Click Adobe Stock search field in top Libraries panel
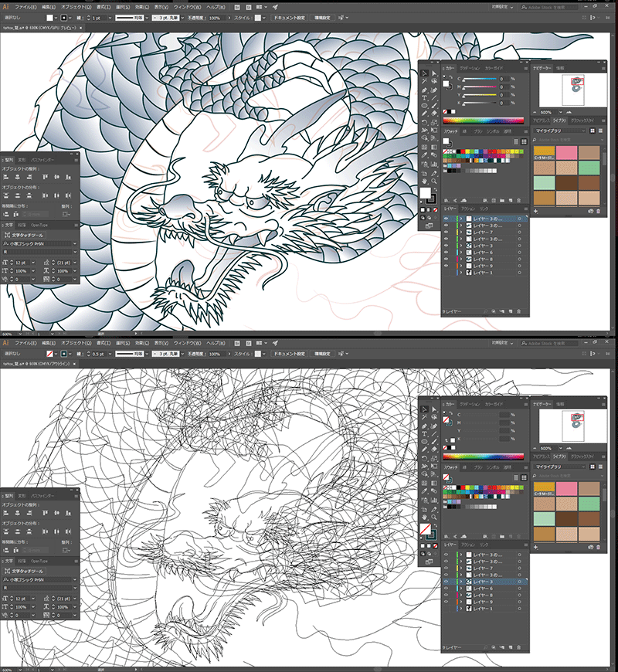618x672 pixels. (x=569, y=140)
